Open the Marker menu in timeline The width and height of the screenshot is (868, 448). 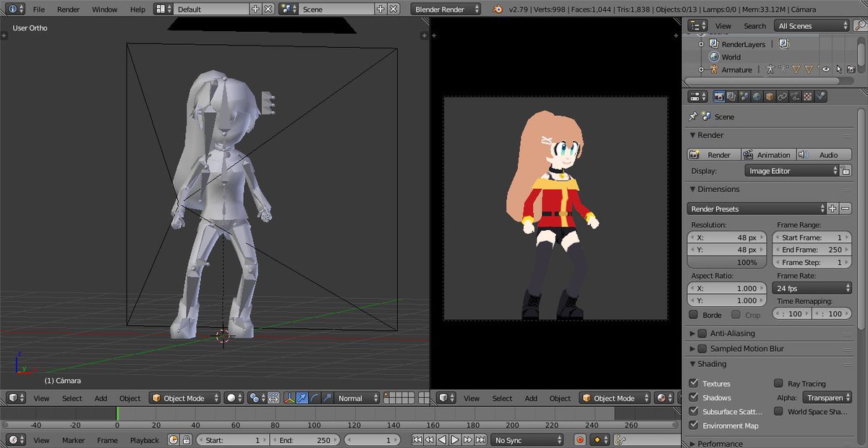pyautogui.click(x=73, y=440)
